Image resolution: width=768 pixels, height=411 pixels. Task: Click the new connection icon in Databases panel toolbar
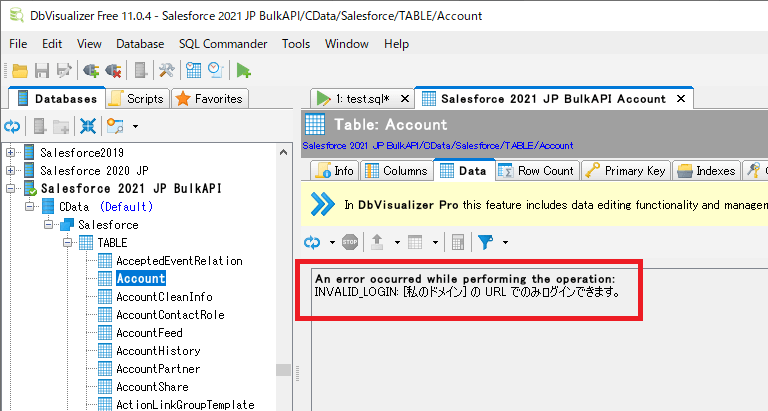click(x=40, y=126)
